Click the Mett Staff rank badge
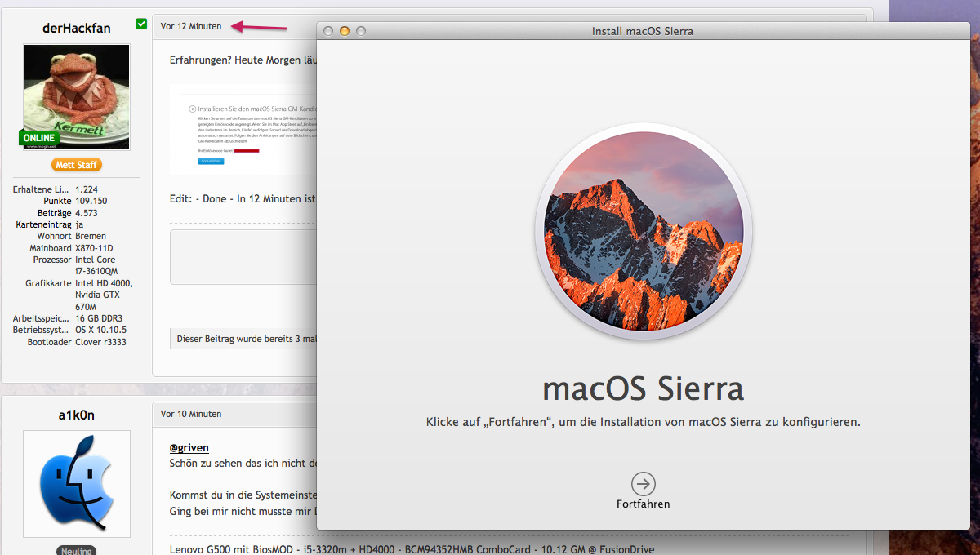 (x=77, y=165)
